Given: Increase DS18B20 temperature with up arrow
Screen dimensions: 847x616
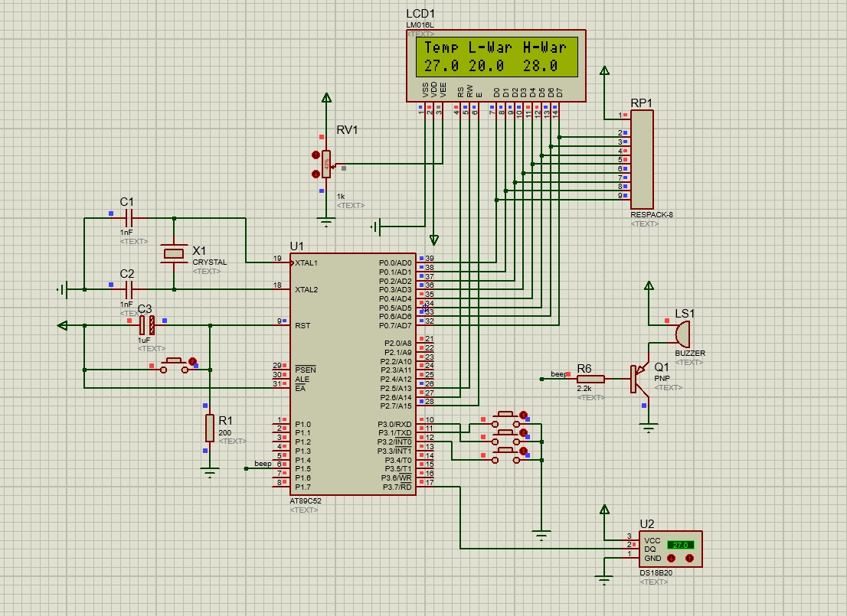Looking at the screenshot, I should pos(689,559).
